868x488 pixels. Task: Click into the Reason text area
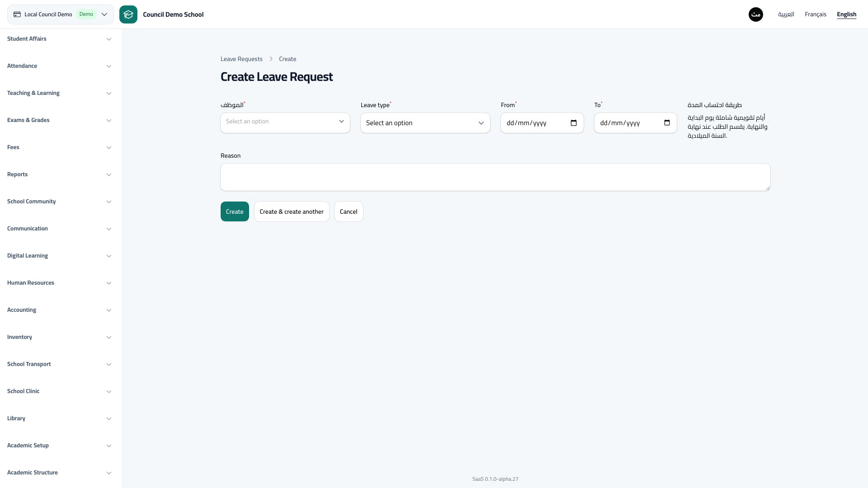tap(495, 177)
